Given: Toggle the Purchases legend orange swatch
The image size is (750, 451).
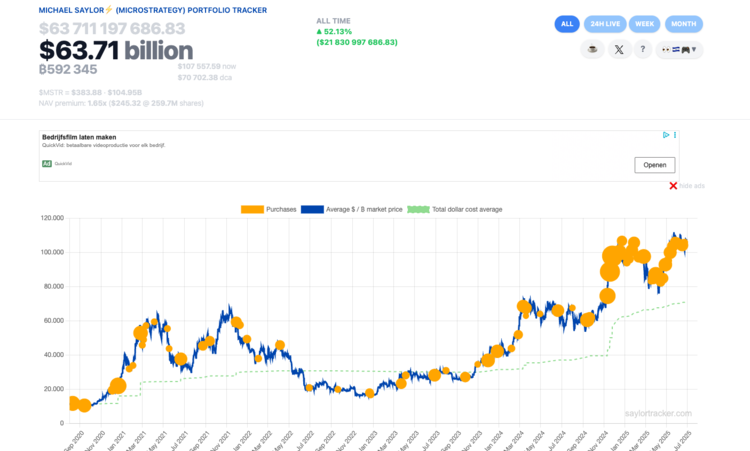Looking at the screenshot, I should 252,209.
